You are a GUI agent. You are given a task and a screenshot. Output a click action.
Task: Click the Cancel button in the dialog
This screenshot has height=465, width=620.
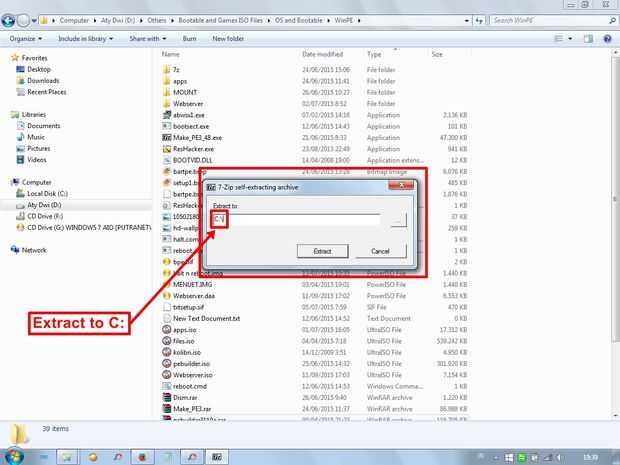click(x=380, y=251)
